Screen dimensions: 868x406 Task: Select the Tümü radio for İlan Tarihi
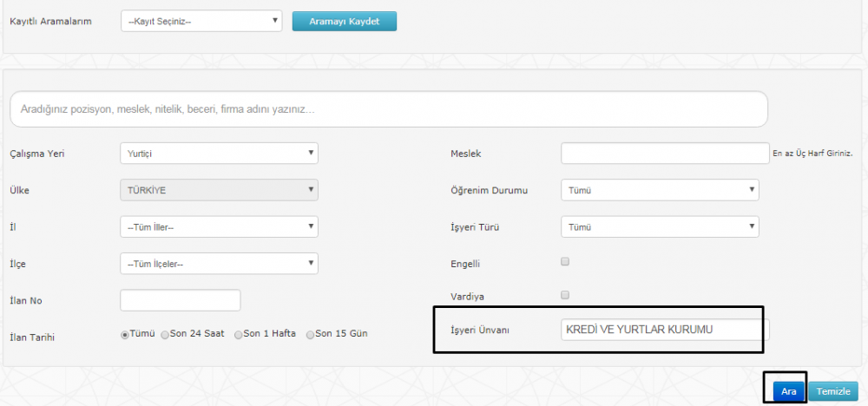pyautogui.click(x=125, y=334)
